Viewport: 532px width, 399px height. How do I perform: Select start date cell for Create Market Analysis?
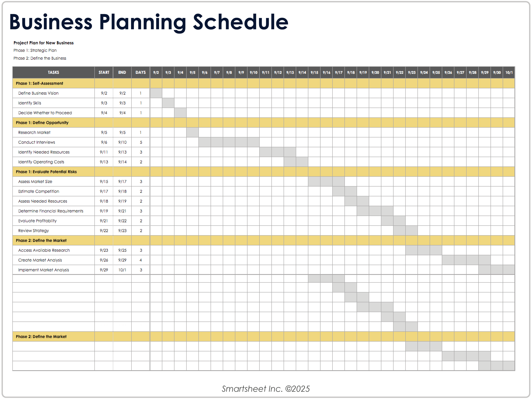pyautogui.click(x=104, y=260)
